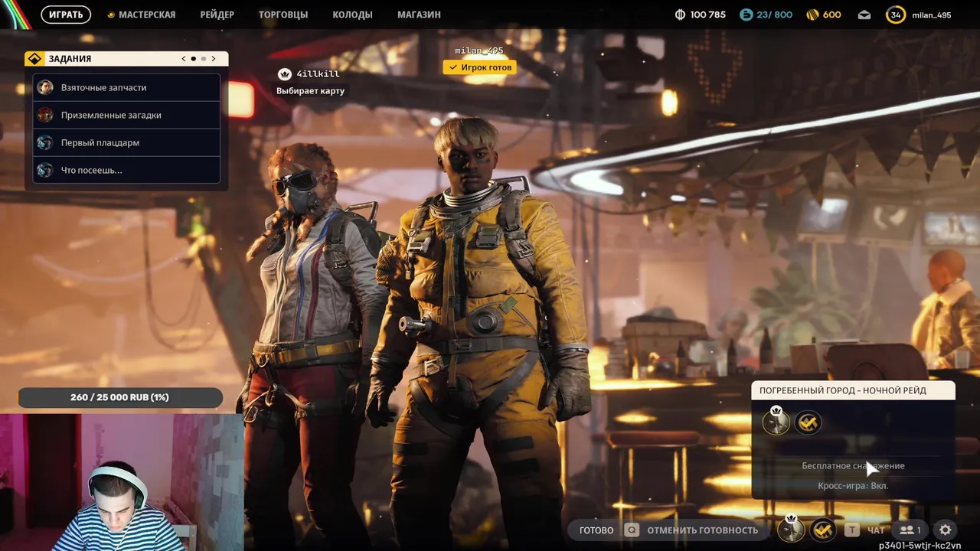Click the yellow eye icon beside Мастерская
This screenshot has height=551, width=980.
(111, 15)
